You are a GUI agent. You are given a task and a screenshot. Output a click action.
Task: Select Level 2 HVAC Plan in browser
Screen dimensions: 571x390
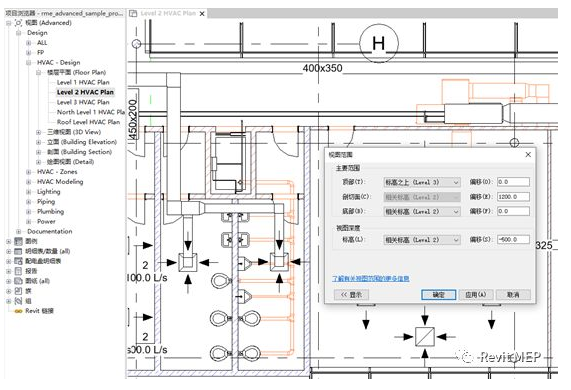85,92
